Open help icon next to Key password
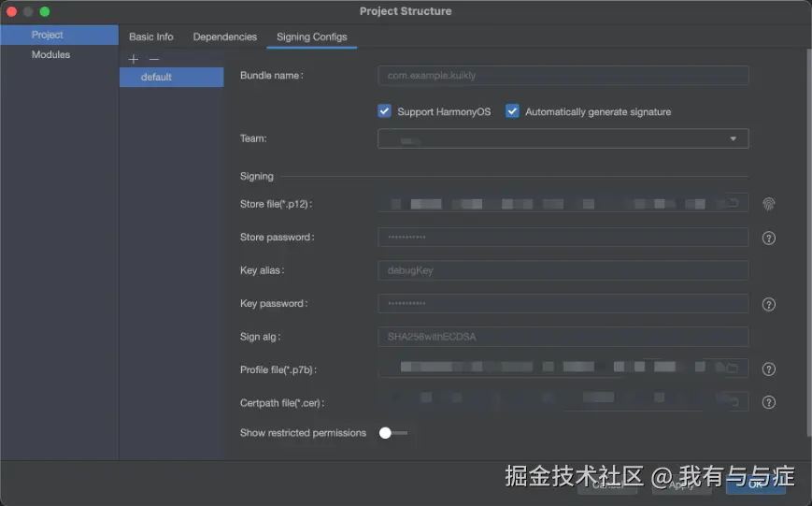Screen dimensions: 812x506 (768, 304)
